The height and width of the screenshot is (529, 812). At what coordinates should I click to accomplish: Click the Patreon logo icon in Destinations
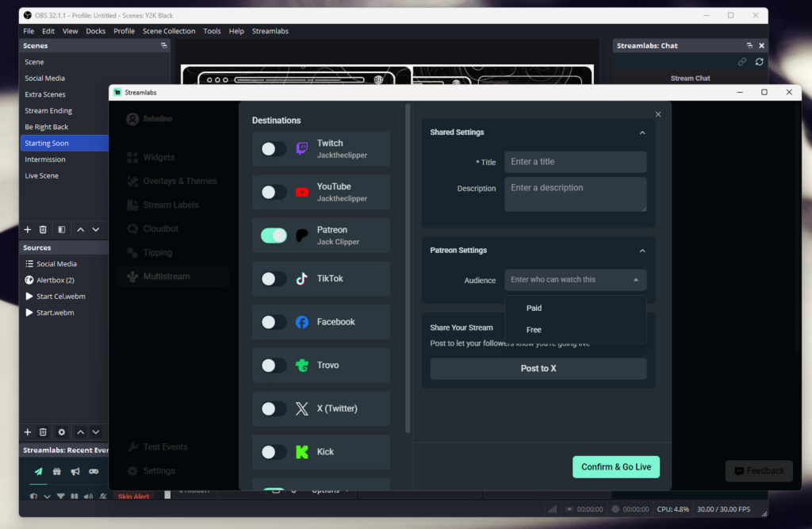[302, 236]
